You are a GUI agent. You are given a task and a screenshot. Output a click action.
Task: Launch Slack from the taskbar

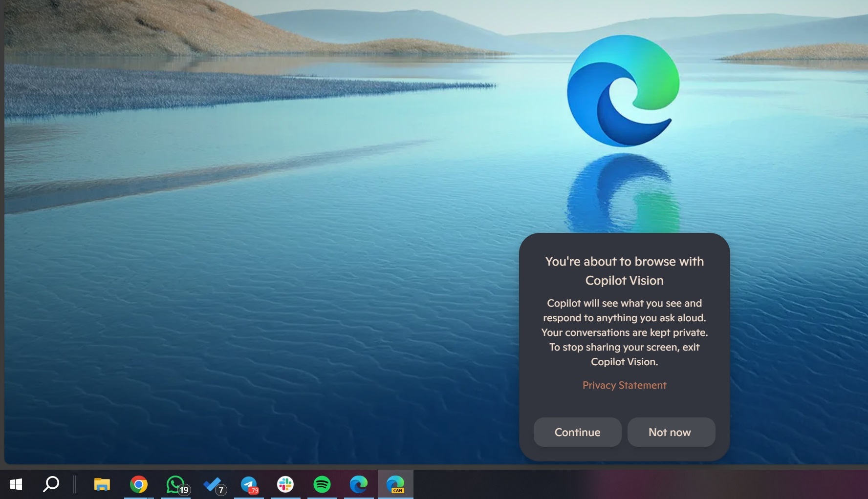pyautogui.click(x=285, y=485)
